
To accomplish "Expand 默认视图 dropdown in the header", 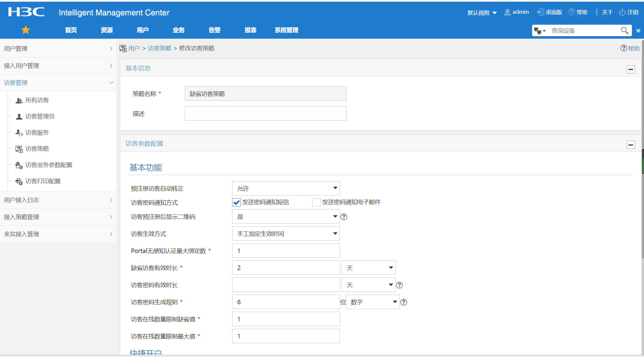I will click(x=482, y=13).
